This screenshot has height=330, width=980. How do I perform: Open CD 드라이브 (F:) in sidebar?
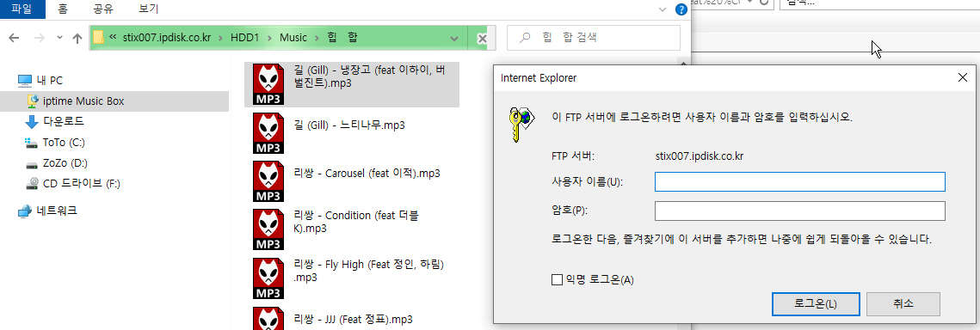point(81,184)
